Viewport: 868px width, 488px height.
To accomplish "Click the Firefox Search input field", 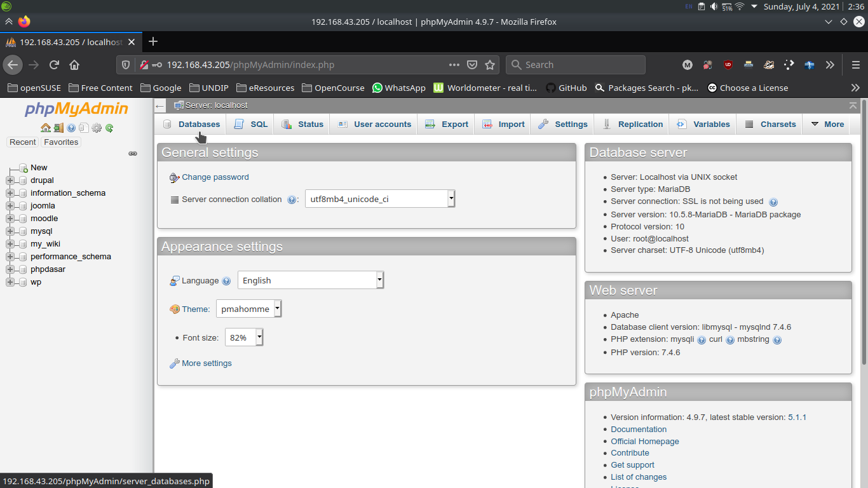I will coord(575,65).
